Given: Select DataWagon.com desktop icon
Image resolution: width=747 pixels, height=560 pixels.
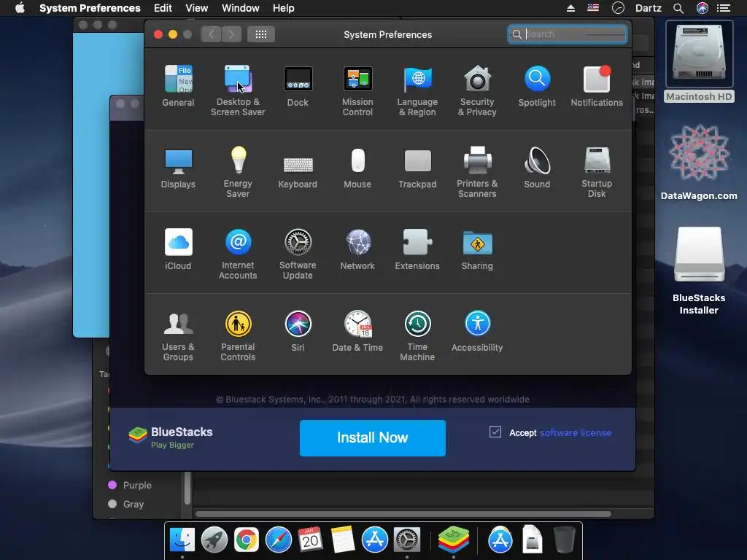Looking at the screenshot, I should click(x=699, y=163).
